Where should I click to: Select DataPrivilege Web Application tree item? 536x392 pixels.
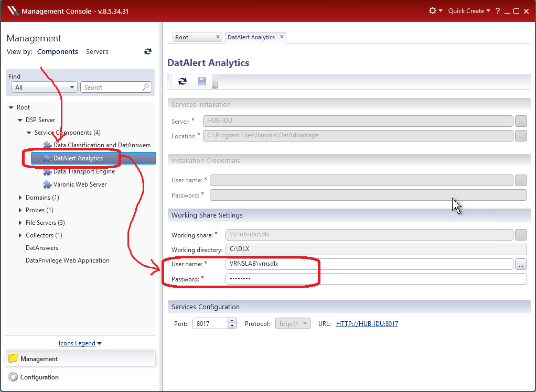(67, 260)
